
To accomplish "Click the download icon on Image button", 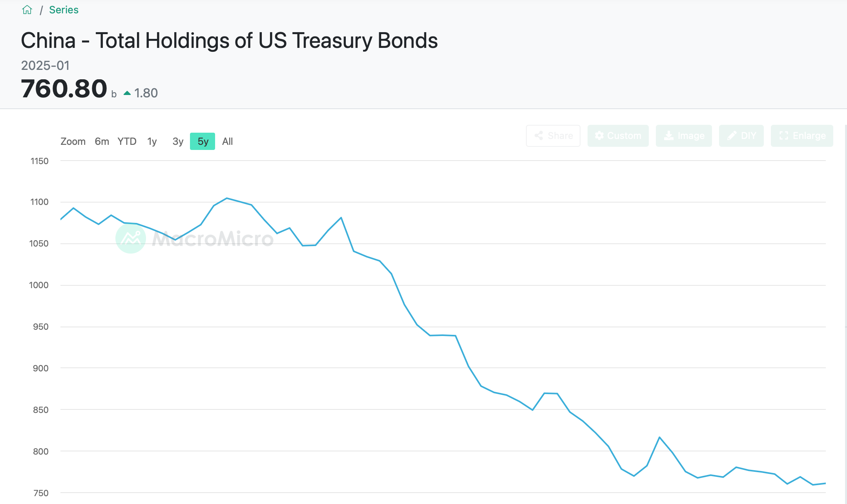I will (669, 136).
